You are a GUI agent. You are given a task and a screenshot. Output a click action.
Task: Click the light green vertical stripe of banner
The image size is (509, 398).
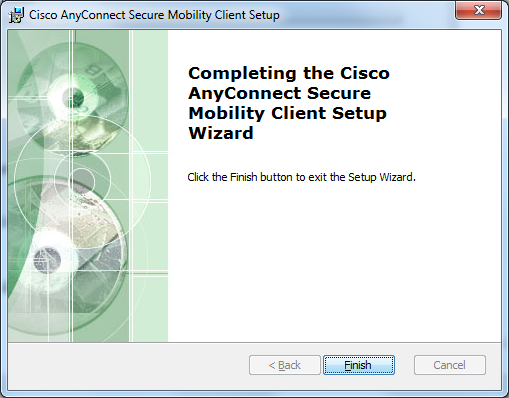click(x=150, y=186)
